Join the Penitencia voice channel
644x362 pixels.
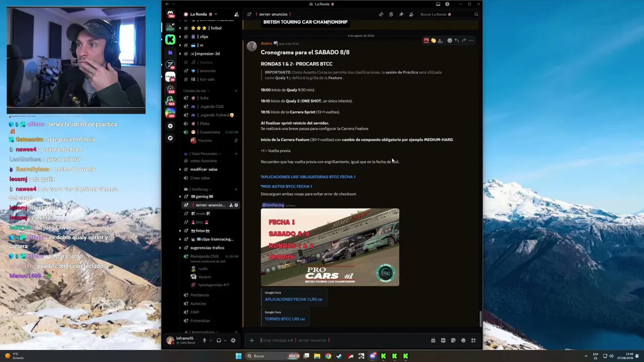(210, 295)
